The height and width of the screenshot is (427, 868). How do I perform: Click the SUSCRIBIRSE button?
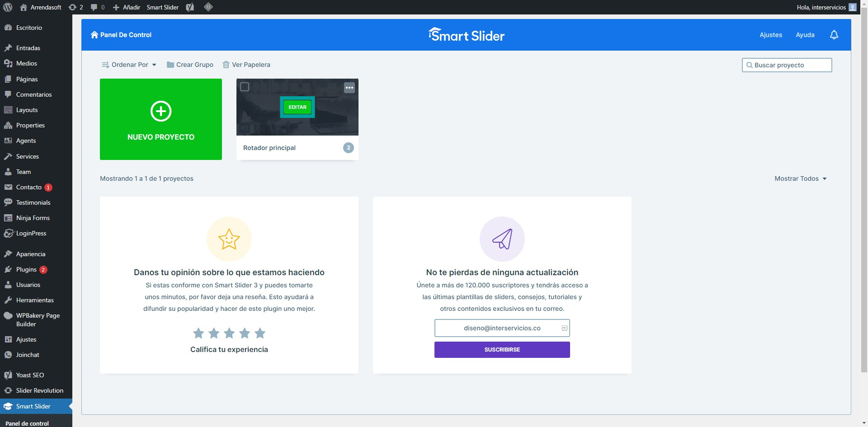[x=502, y=350]
